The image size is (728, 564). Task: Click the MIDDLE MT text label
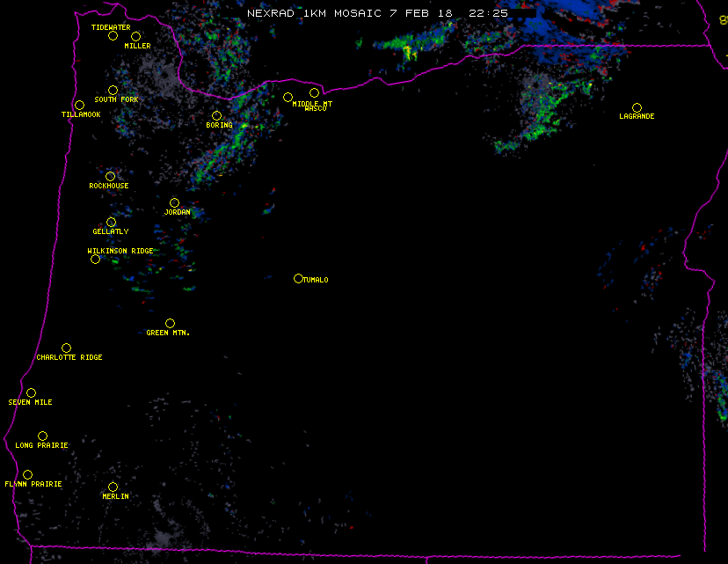pyautogui.click(x=312, y=103)
